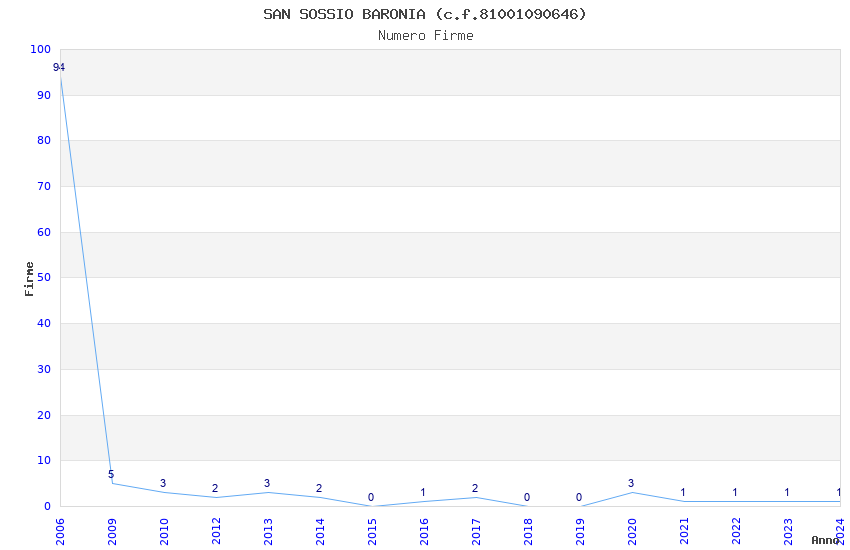Viewport: 850px width, 550px height.
Task: Click the 2021 year label
Action: point(684,532)
